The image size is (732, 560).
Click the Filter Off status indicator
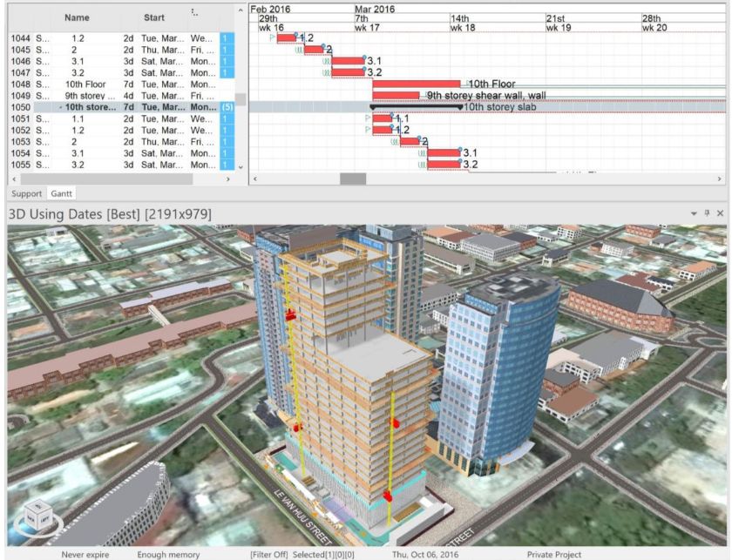(x=263, y=554)
